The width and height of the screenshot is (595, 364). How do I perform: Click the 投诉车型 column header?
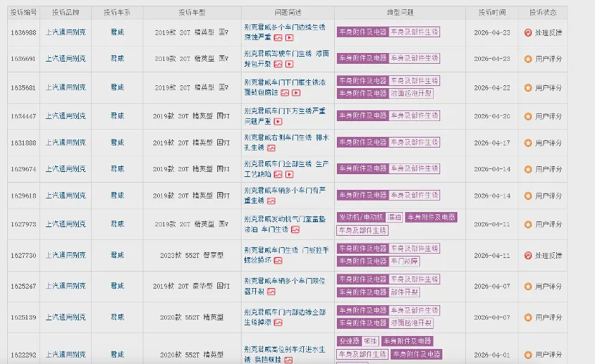pyautogui.click(x=192, y=12)
